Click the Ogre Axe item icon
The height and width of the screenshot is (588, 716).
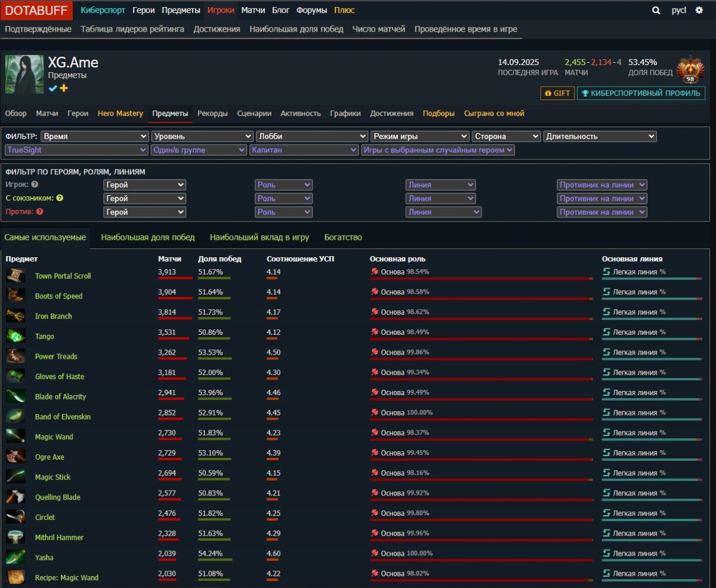coord(16,457)
